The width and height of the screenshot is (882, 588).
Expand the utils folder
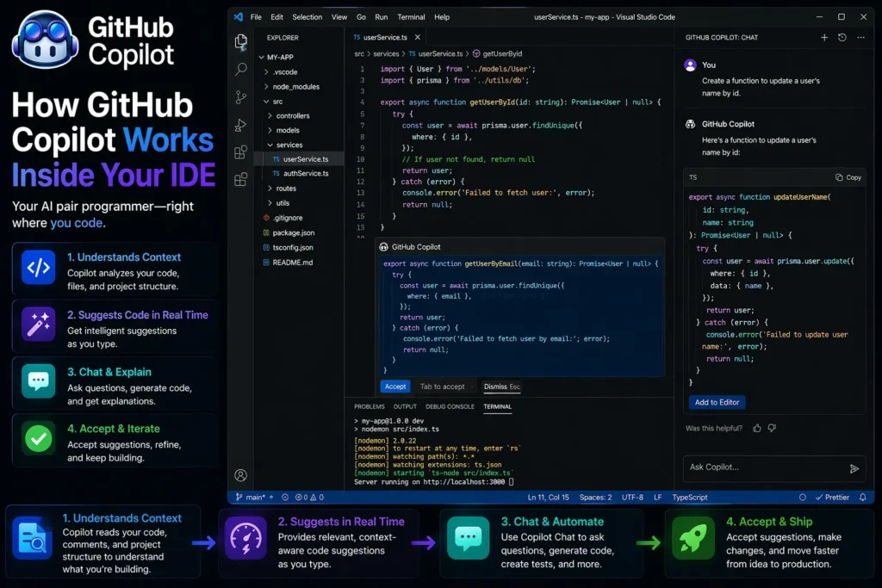pos(279,203)
